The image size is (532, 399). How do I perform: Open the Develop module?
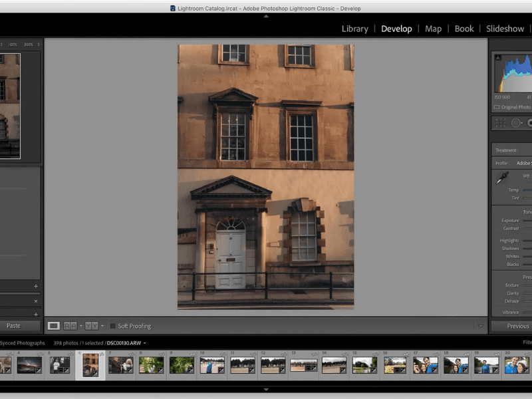click(x=396, y=29)
